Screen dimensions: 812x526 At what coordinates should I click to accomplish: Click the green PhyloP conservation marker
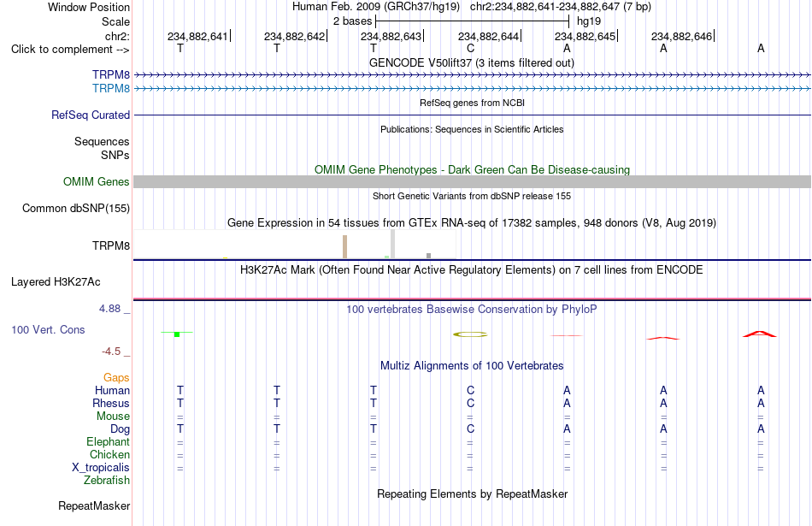(177, 334)
